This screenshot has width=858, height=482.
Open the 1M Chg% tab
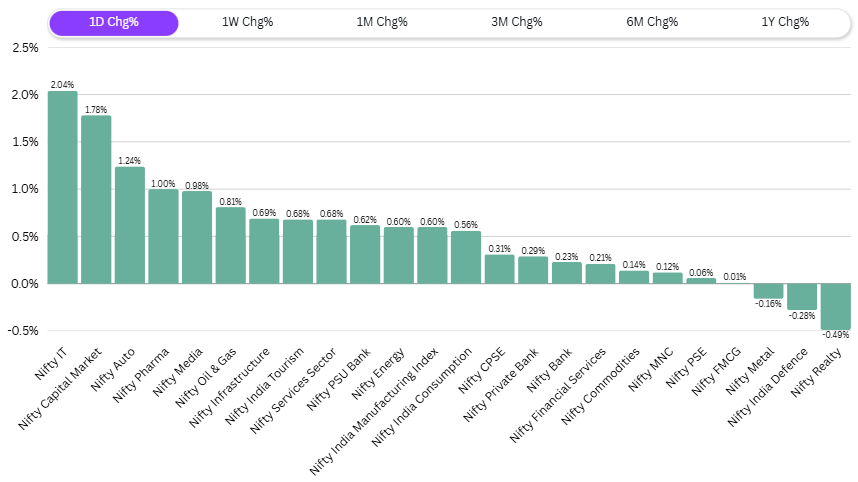(x=382, y=23)
